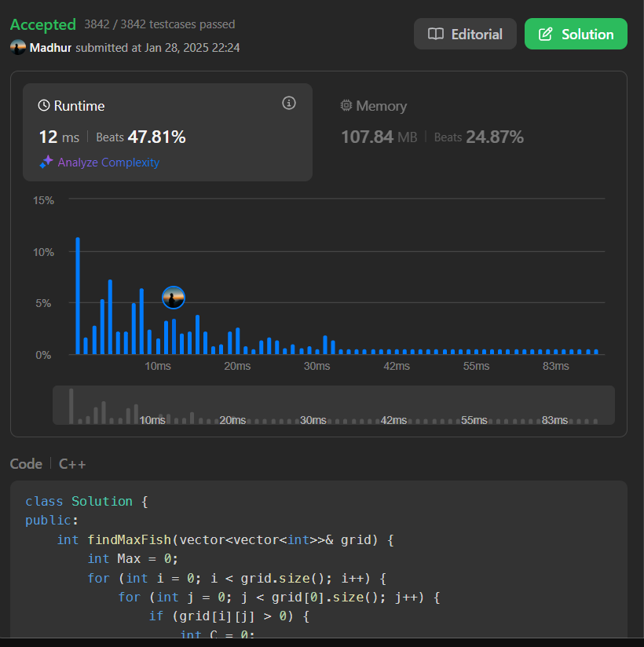
Task: Click the 42ms chart axis label
Action: (397, 366)
